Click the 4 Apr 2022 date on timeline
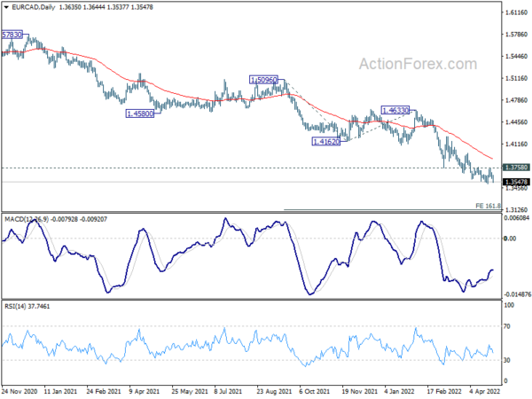Viewport: 532px width, 399px height. (x=484, y=391)
